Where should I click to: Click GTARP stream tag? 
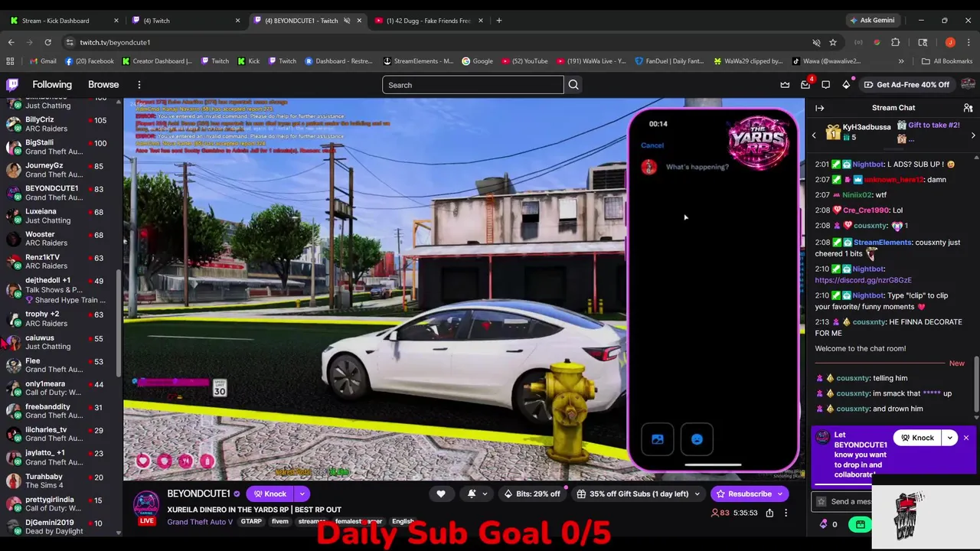[251, 522]
